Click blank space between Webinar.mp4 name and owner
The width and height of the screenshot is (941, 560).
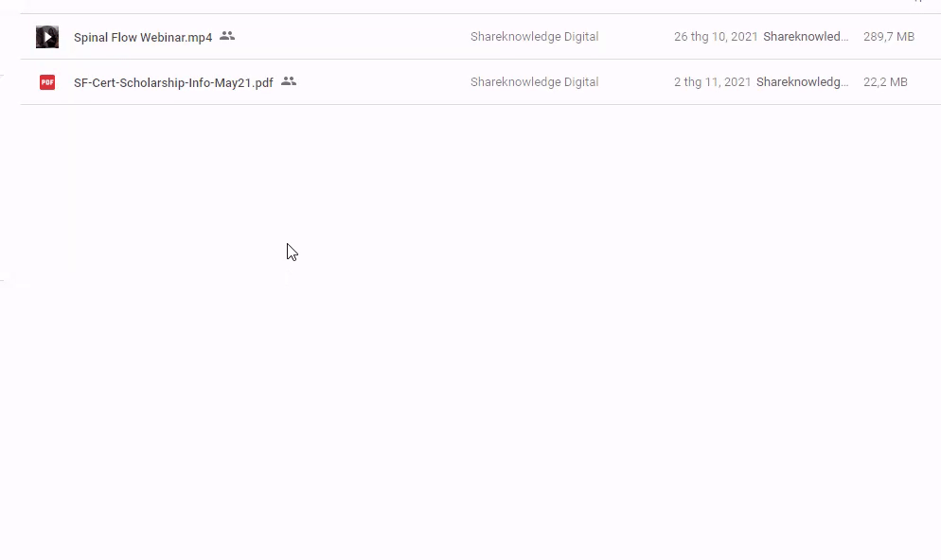(x=350, y=37)
